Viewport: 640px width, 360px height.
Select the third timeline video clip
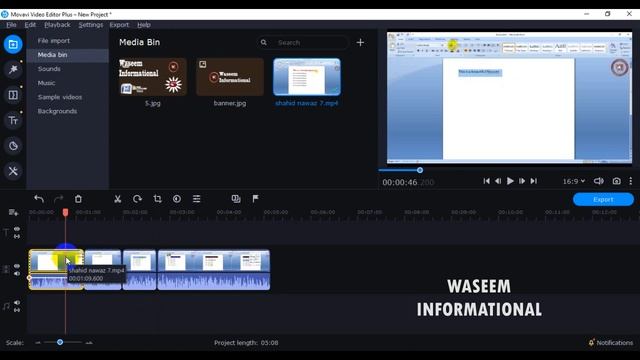tap(139, 270)
